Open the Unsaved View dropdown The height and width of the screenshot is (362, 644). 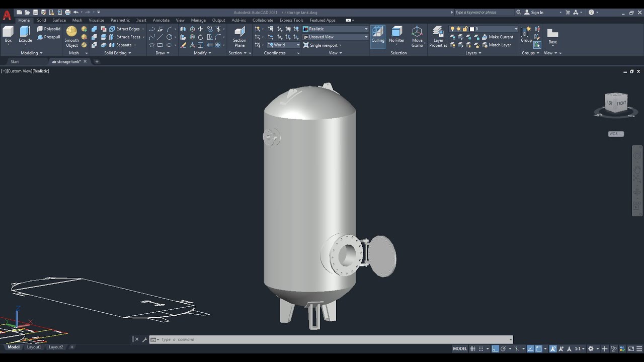click(x=335, y=37)
